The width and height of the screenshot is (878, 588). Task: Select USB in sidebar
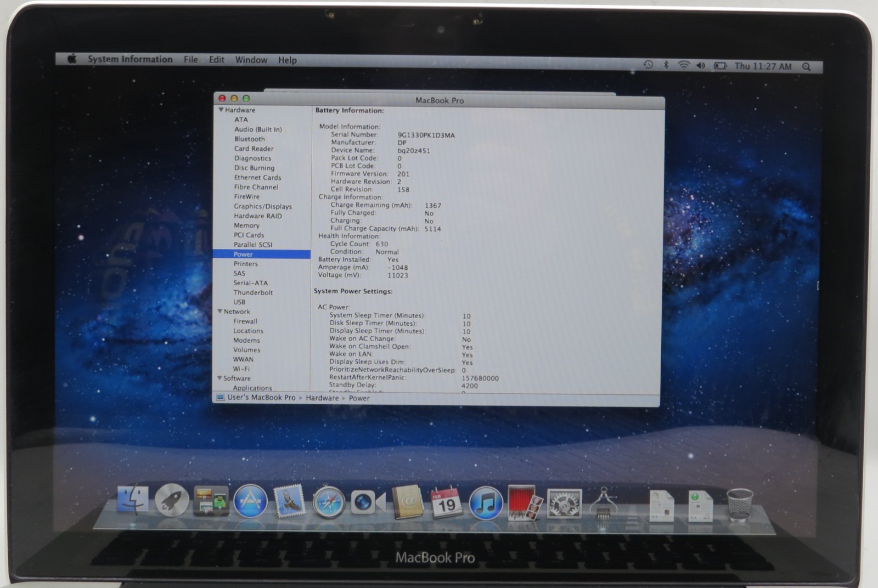coord(239,302)
